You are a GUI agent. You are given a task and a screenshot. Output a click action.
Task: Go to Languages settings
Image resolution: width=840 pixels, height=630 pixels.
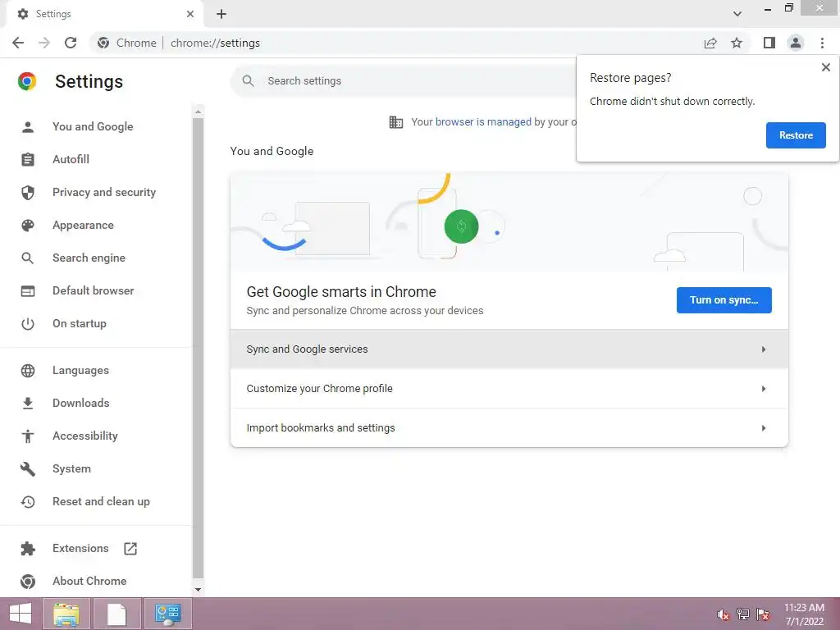tap(80, 371)
